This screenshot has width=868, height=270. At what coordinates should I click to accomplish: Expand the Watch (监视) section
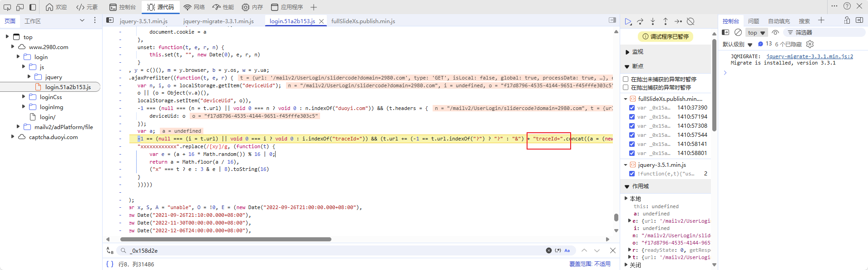click(x=627, y=52)
